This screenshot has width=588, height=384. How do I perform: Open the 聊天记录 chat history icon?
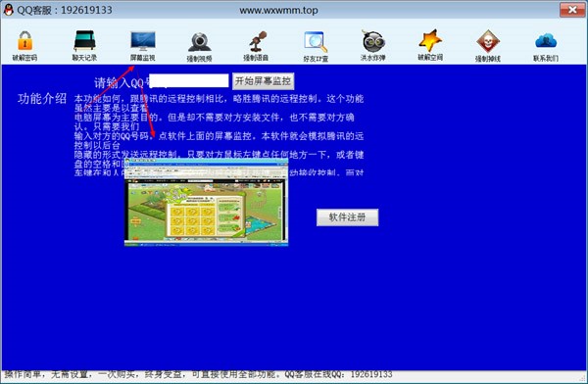tap(84, 46)
